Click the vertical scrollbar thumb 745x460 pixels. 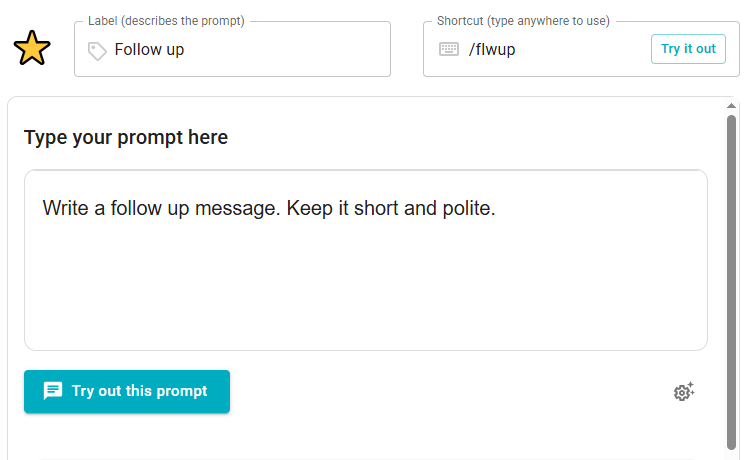coord(731,280)
